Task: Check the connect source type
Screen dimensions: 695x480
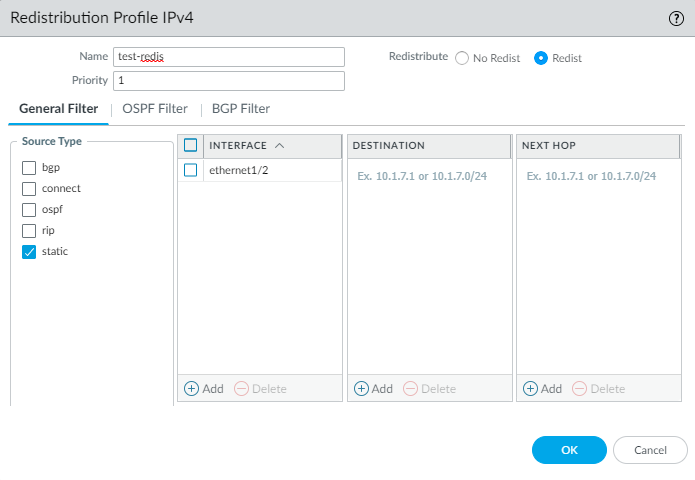Action: coord(29,189)
